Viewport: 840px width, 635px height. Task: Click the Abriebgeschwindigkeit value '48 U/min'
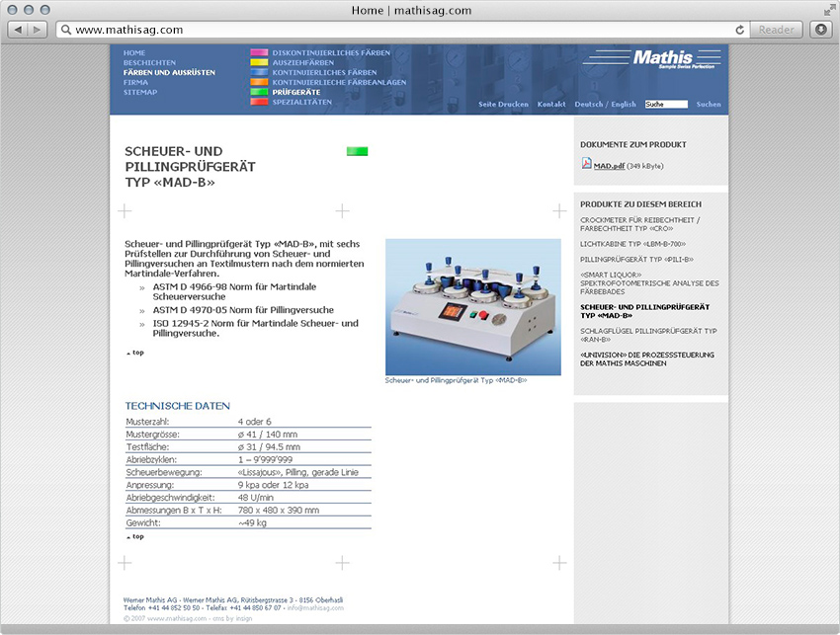(256, 498)
